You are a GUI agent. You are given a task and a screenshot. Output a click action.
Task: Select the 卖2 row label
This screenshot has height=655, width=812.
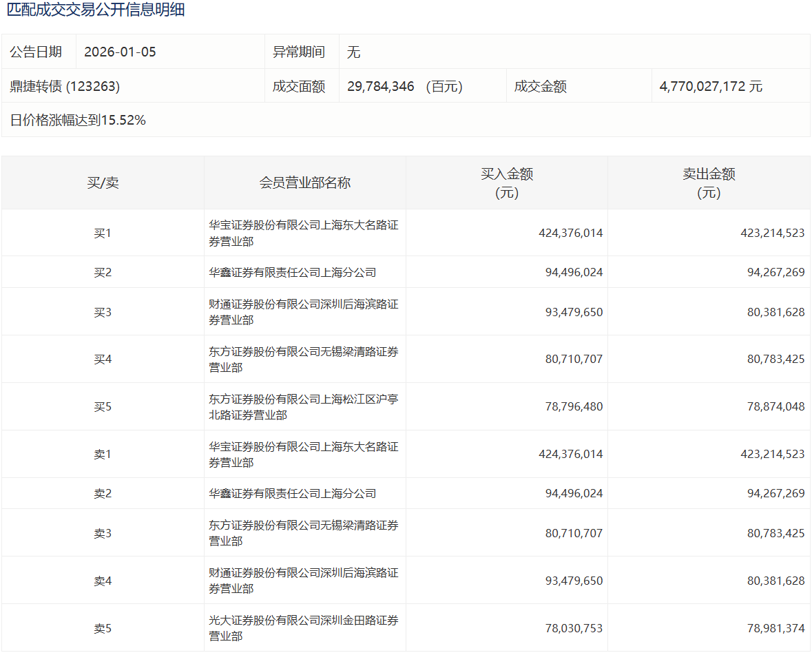click(103, 494)
